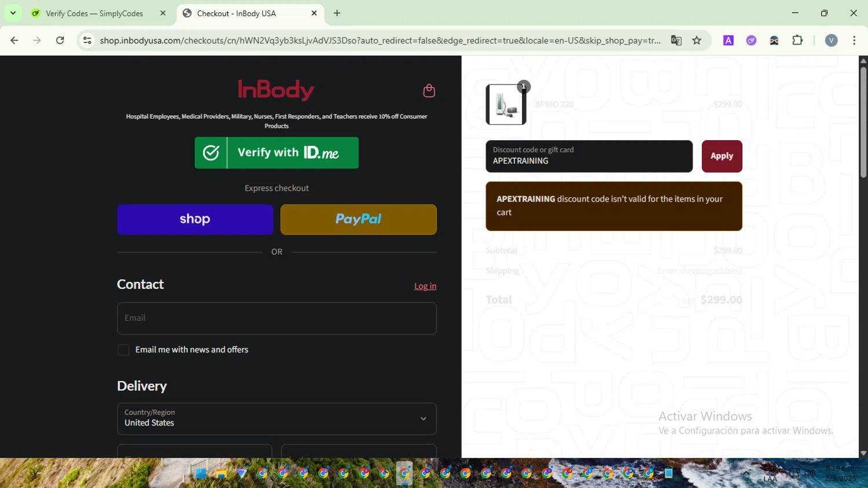Screen dimensions: 868x488
Task: Open the purple A extension
Action: pyautogui.click(x=729, y=41)
